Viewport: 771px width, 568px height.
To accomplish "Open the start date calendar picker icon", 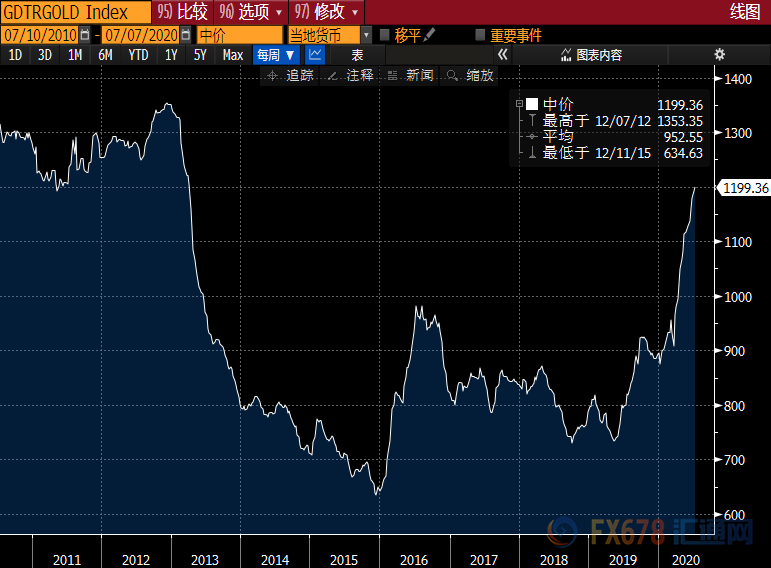I will [x=85, y=35].
